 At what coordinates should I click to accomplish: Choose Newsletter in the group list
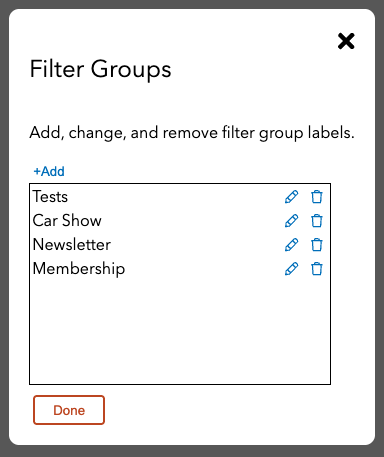(72, 245)
